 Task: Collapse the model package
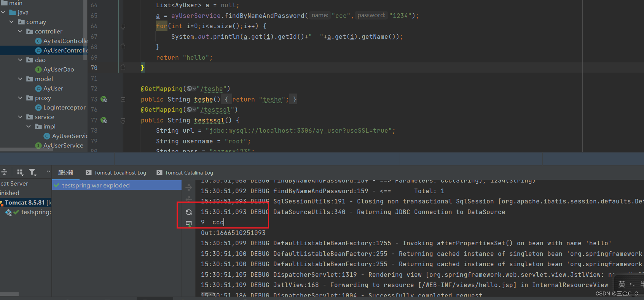[21, 79]
